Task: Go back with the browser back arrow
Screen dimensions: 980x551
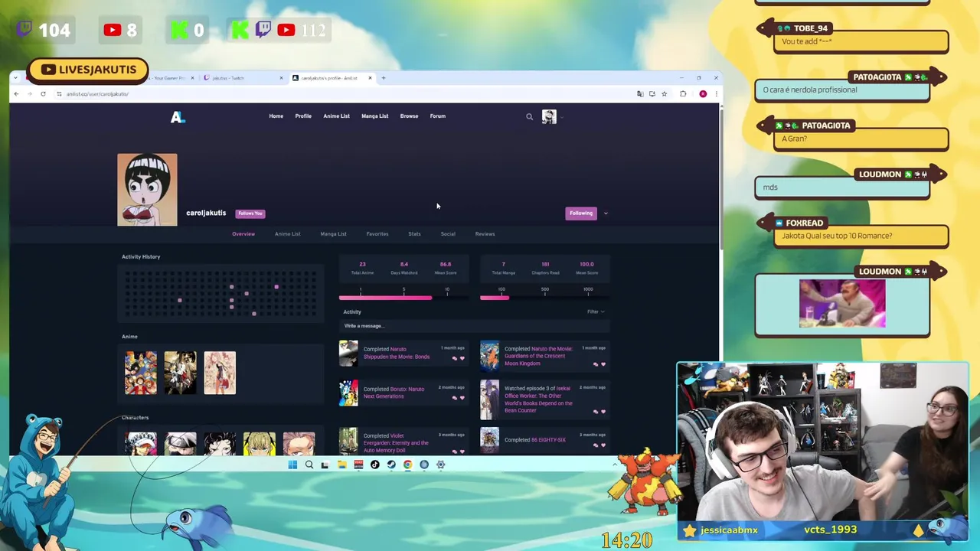Action: click(x=16, y=94)
